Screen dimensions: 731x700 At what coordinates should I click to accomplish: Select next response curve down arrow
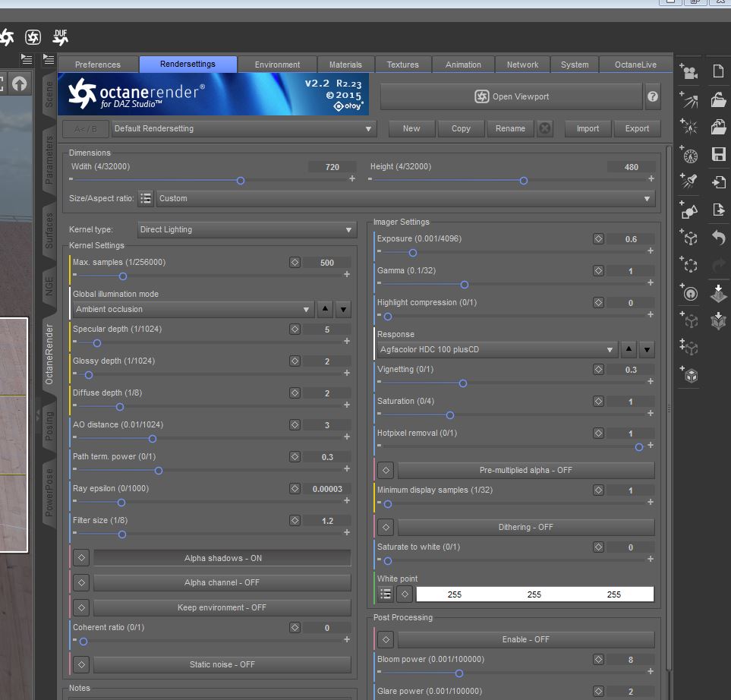point(647,349)
